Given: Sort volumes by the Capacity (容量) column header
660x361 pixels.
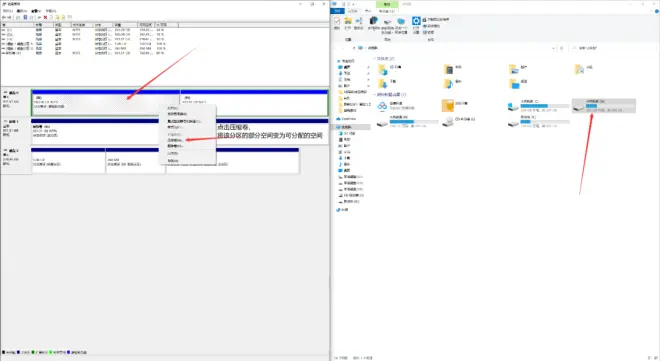Looking at the screenshot, I should 125,25.
